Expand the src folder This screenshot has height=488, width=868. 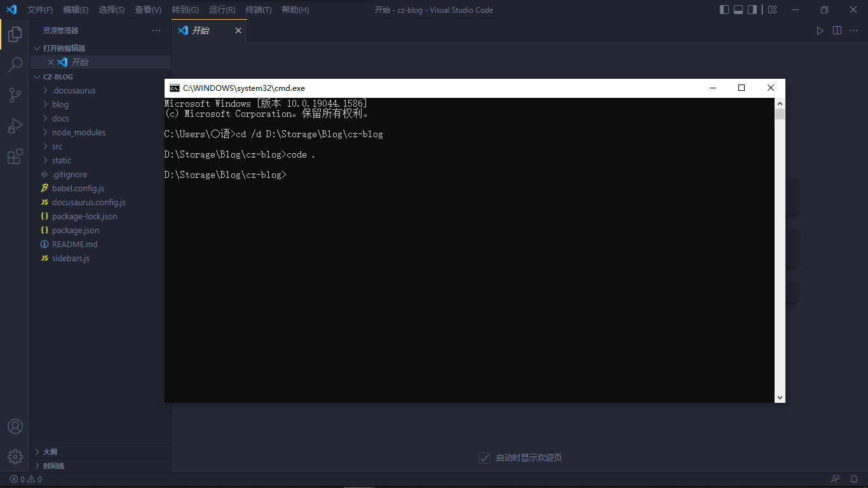click(101, 146)
